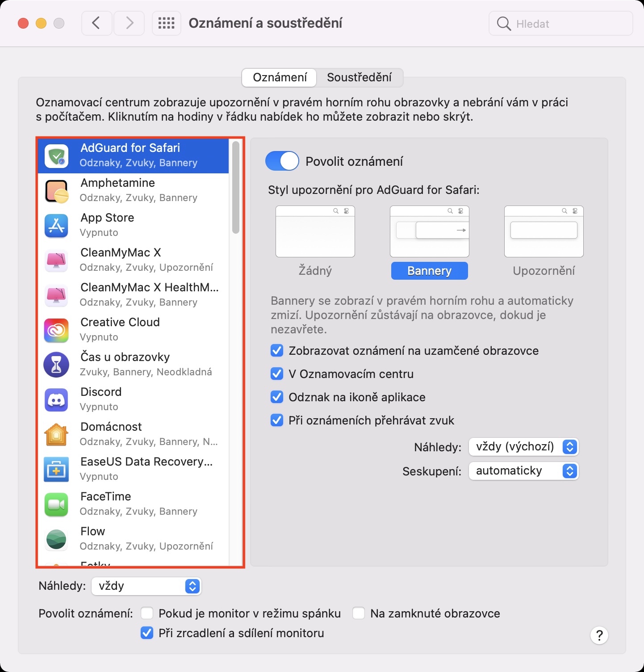644x672 pixels.
Task: Select FaceTime in the app list
Action: (x=134, y=504)
